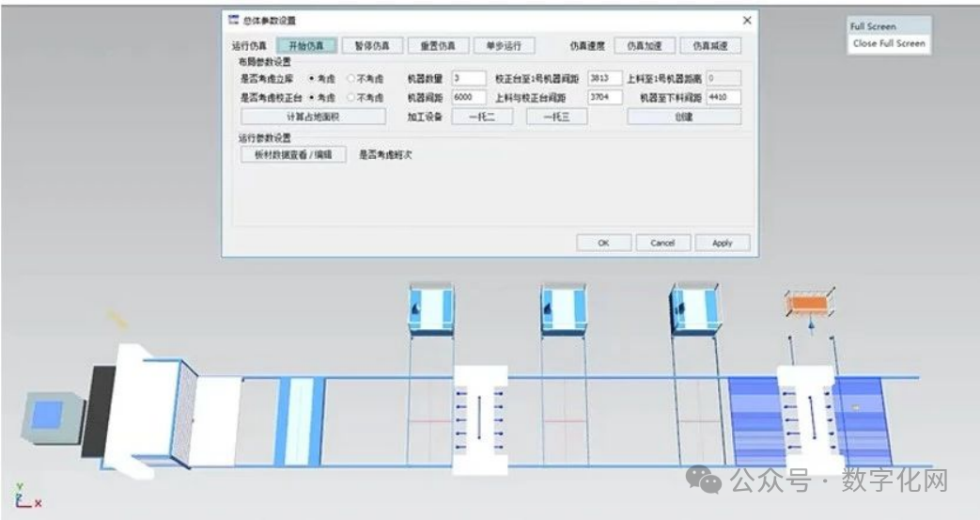The width and height of the screenshot is (980, 520).
Task: Click the 机器数量 input field
Action: tap(468, 79)
